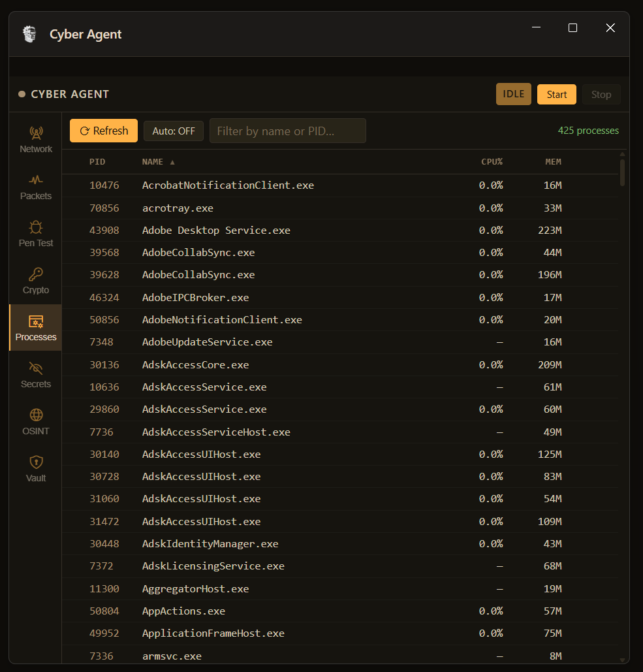This screenshot has width=643, height=672.
Task: Select Adobe Desktop Service.exe row
Action: [x=340, y=231]
